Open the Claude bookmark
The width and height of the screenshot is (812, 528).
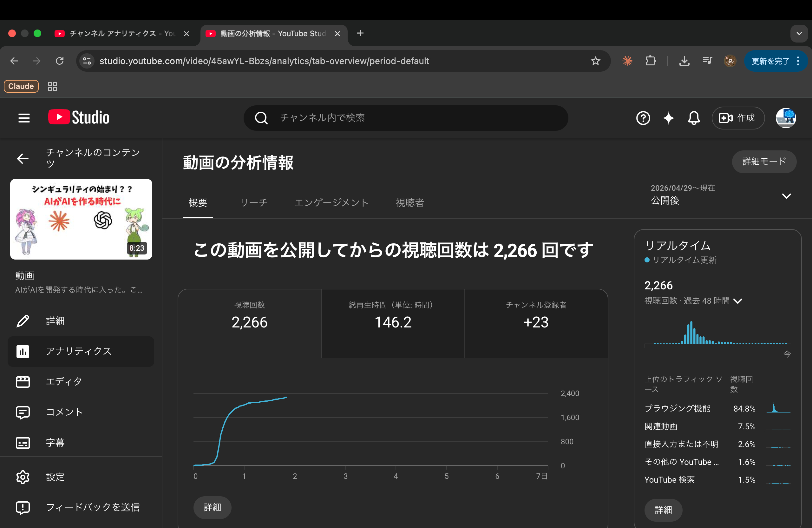point(21,86)
